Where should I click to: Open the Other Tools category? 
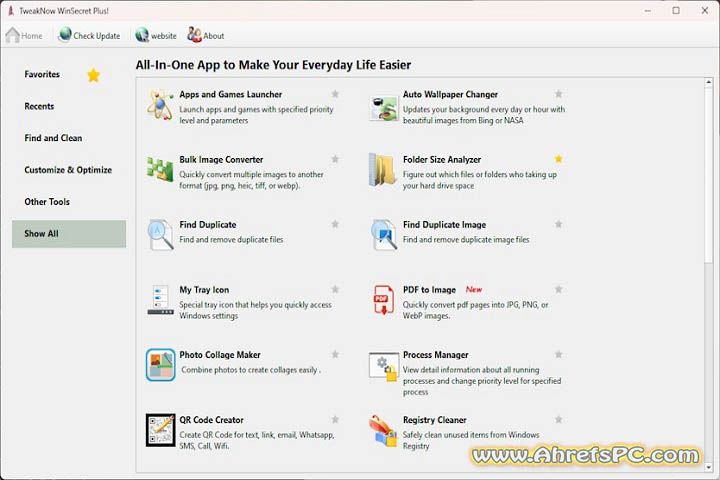(x=47, y=202)
